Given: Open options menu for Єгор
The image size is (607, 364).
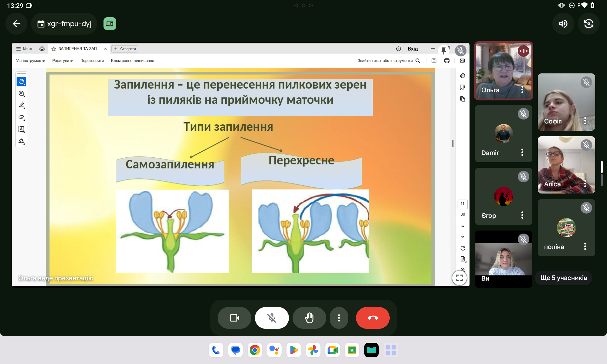Looking at the screenshot, I should point(522,215).
